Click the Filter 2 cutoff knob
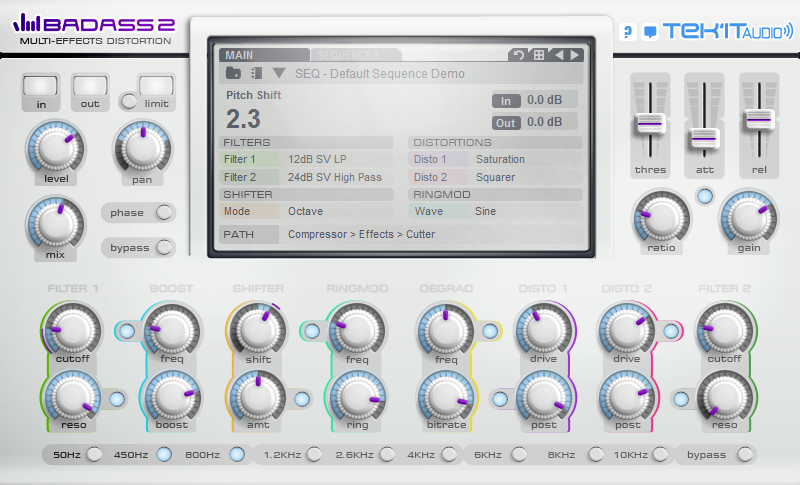 (x=724, y=329)
